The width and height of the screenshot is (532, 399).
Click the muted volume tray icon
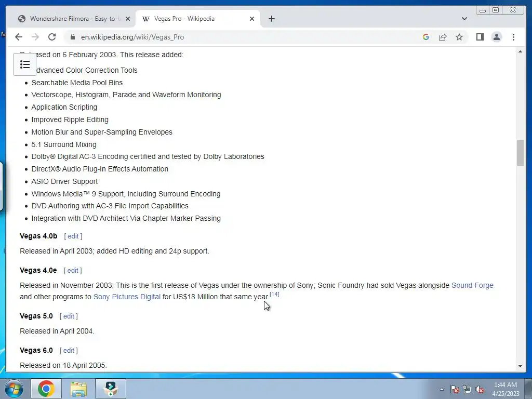480,389
